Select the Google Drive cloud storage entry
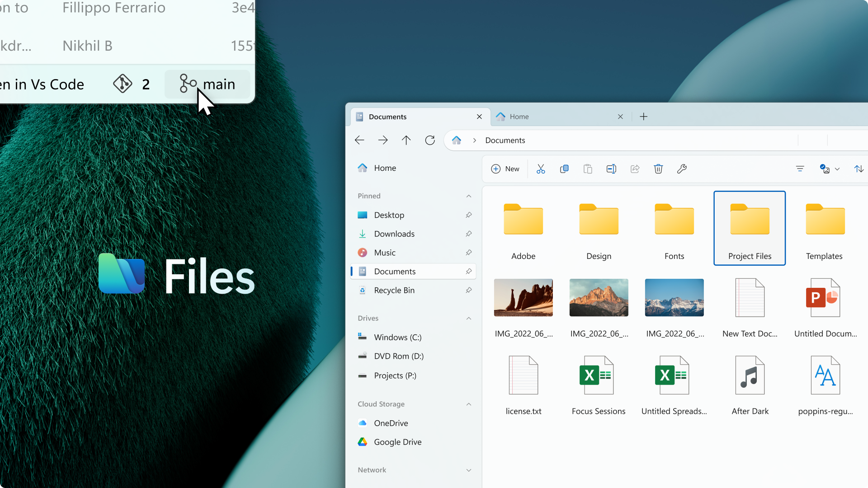The width and height of the screenshot is (868, 488). pyautogui.click(x=397, y=442)
